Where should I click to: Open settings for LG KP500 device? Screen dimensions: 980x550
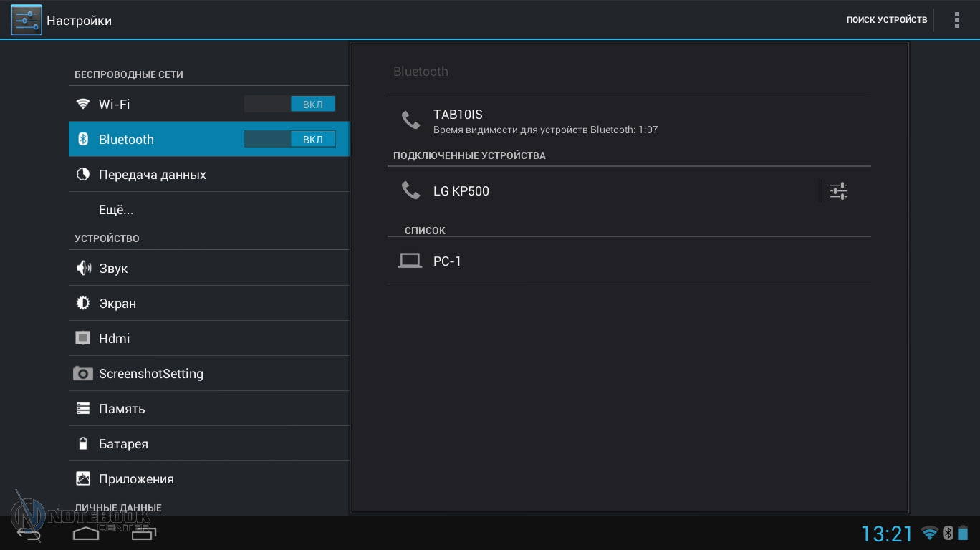(x=838, y=191)
